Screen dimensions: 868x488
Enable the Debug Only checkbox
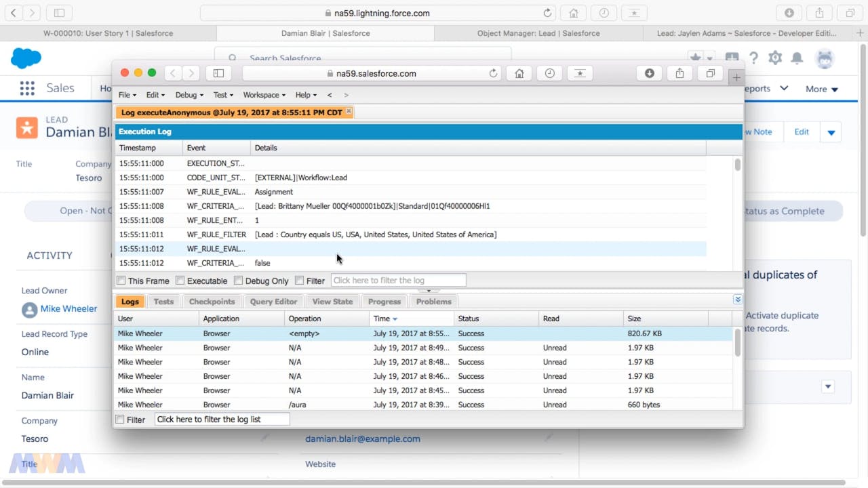click(239, 281)
